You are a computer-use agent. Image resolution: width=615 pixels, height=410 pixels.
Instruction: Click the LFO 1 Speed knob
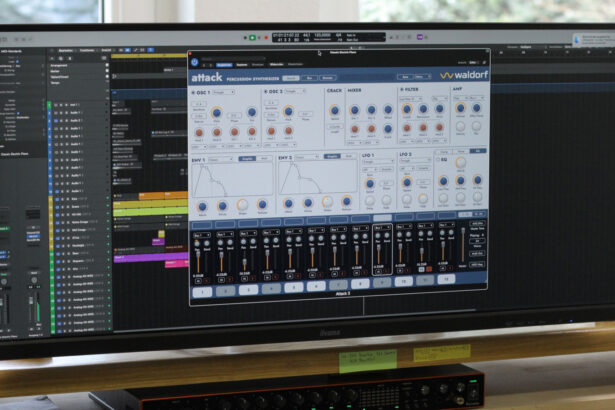point(369,183)
